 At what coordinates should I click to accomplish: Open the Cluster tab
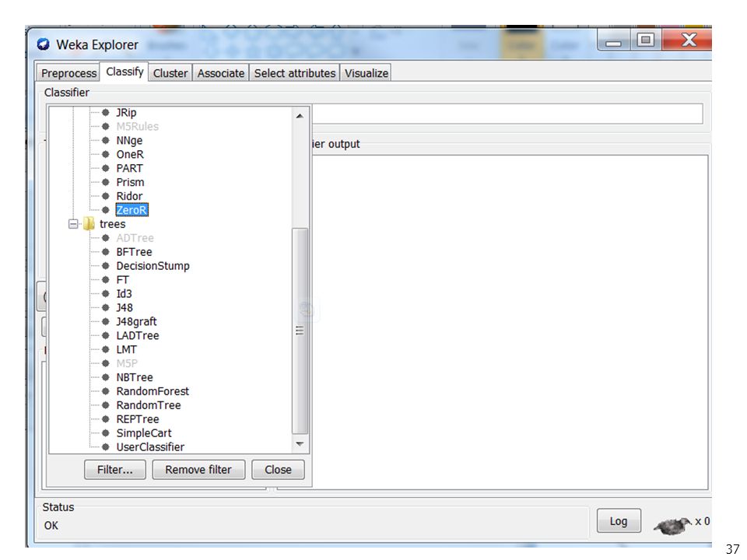170,73
